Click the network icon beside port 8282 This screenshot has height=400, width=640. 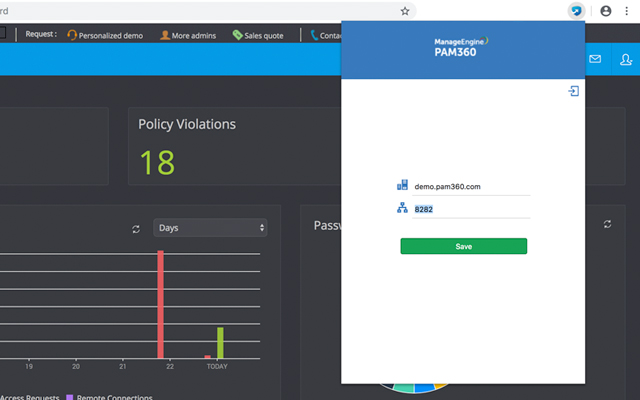tap(402, 208)
